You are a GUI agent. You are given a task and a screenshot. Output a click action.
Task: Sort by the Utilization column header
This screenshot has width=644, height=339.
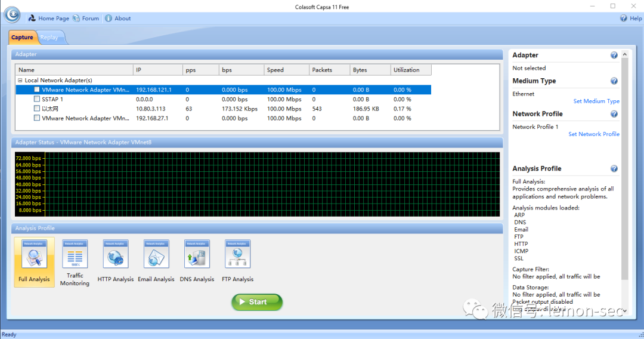tap(411, 70)
